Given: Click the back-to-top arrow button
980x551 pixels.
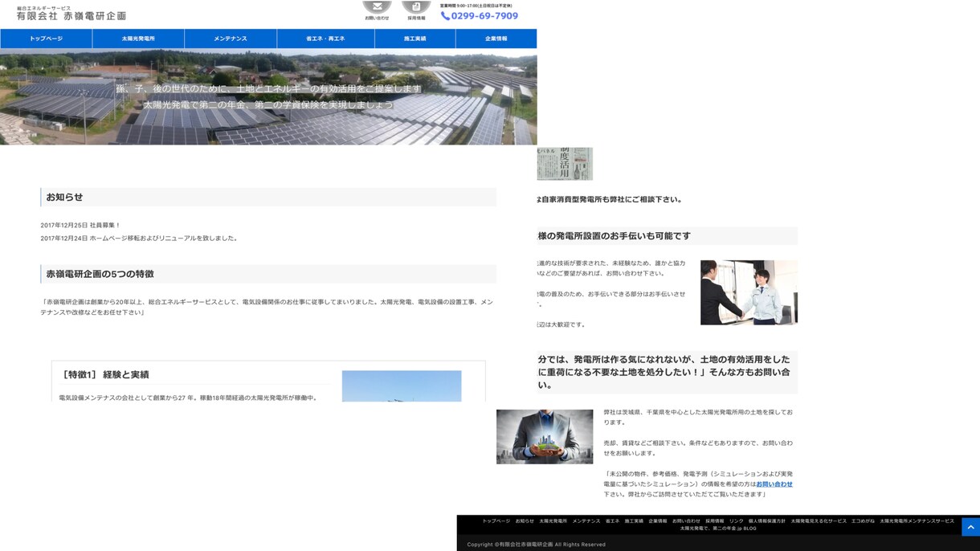Looking at the screenshot, I should coord(970,527).
